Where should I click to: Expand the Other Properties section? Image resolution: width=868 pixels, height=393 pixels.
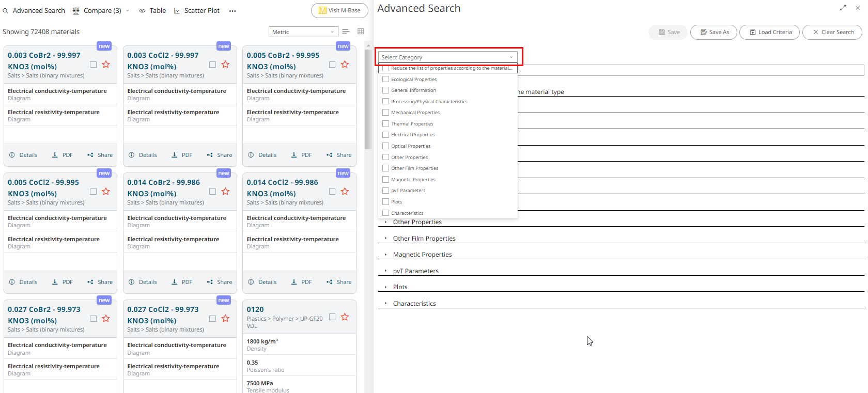coord(385,222)
